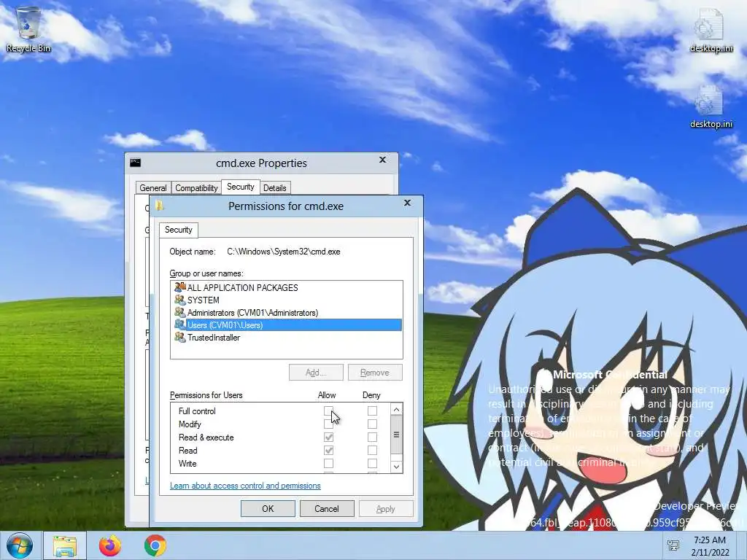Select the Security tab in cmd.exe Properties

coord(240,187)
